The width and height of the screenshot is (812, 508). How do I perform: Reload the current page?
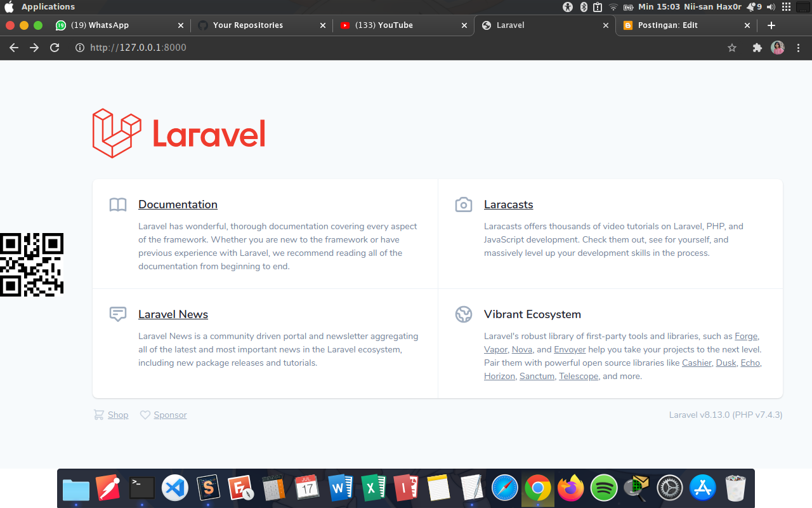pos(55,48)
